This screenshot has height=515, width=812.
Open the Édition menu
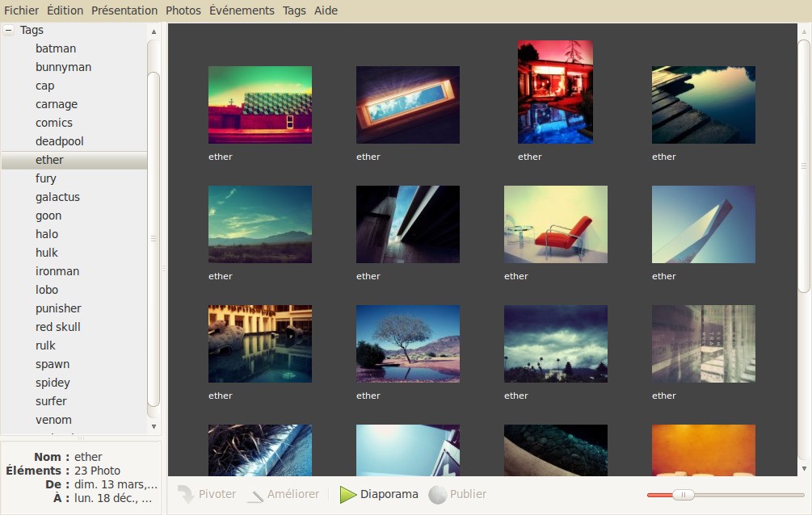click(x=65, y=10)
